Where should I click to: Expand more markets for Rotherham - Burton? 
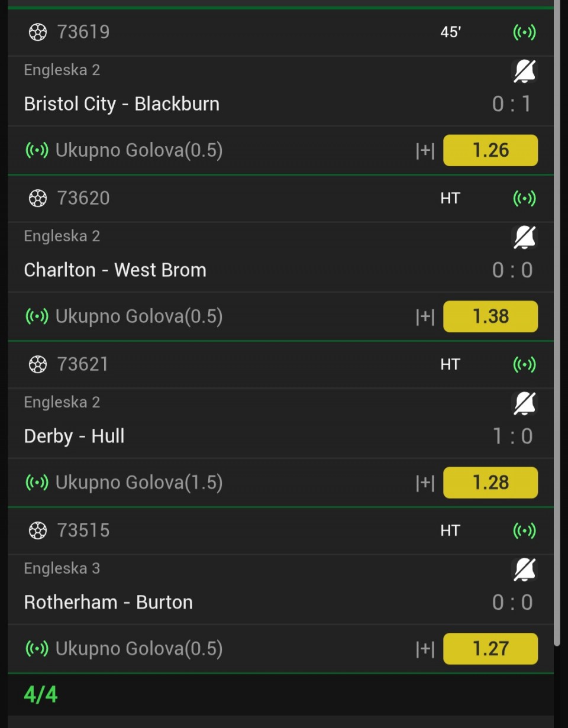click(x=425, y=649)
